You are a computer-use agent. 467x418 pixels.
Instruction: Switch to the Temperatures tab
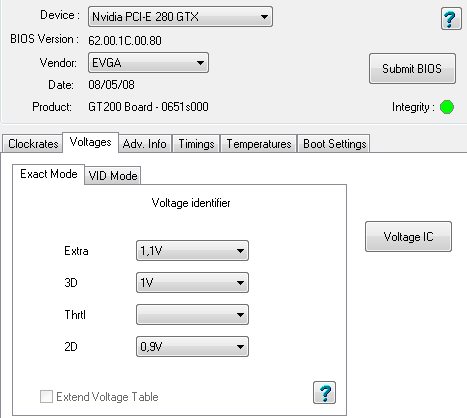coord(259,144)
